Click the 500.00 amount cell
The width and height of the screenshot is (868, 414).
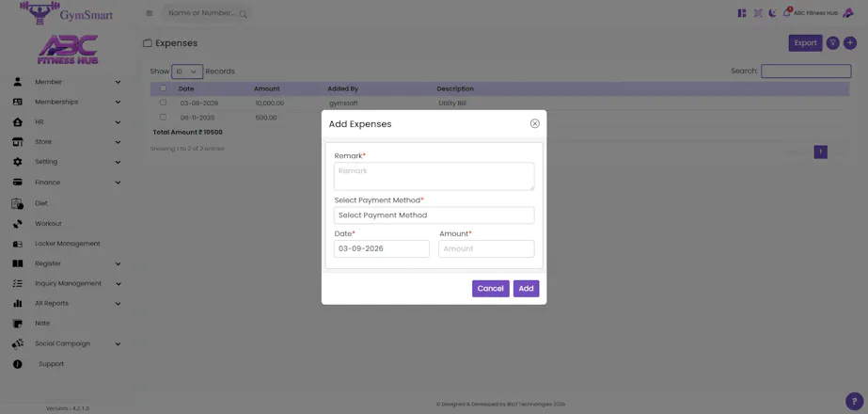tap(266, 118)
